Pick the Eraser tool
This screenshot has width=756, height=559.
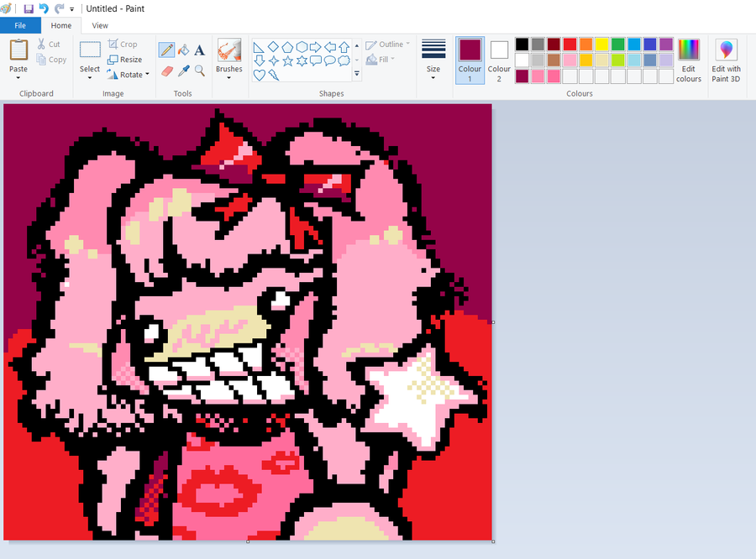coord(166,71)
